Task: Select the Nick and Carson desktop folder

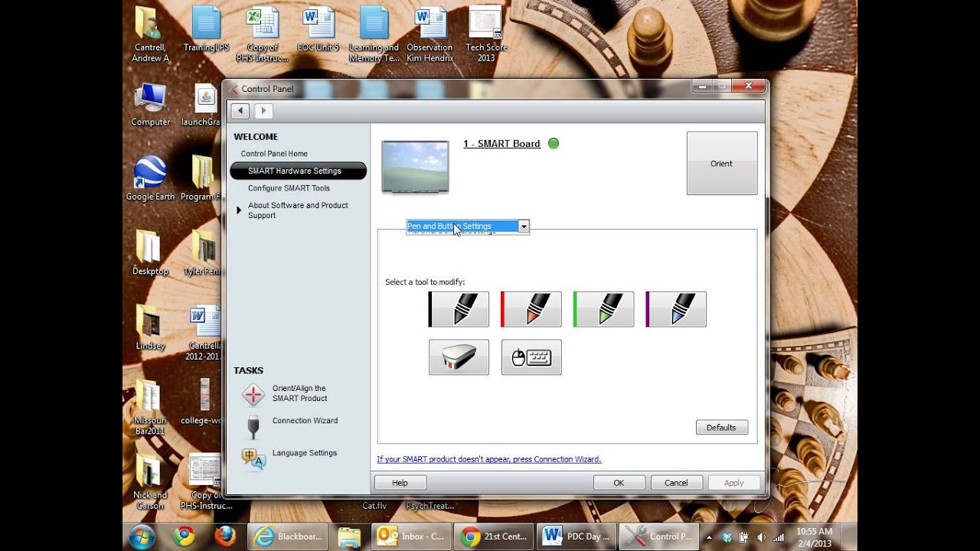Action: (x=150, y=481)
